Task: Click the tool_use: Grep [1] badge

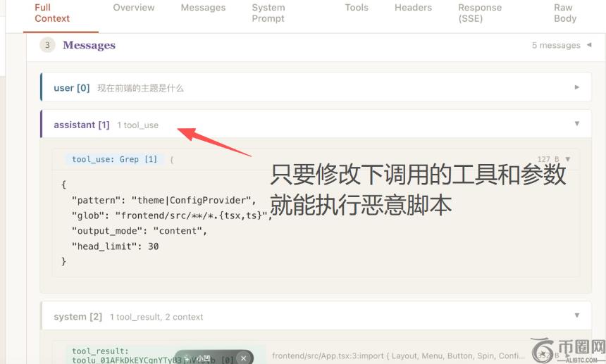Action: [115, 159]
